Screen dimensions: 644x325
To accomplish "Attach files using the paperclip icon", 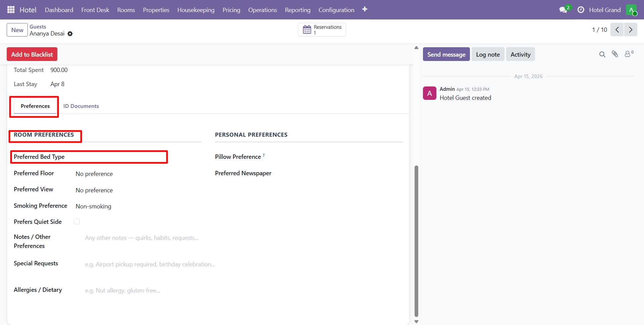I will point(615,54).
